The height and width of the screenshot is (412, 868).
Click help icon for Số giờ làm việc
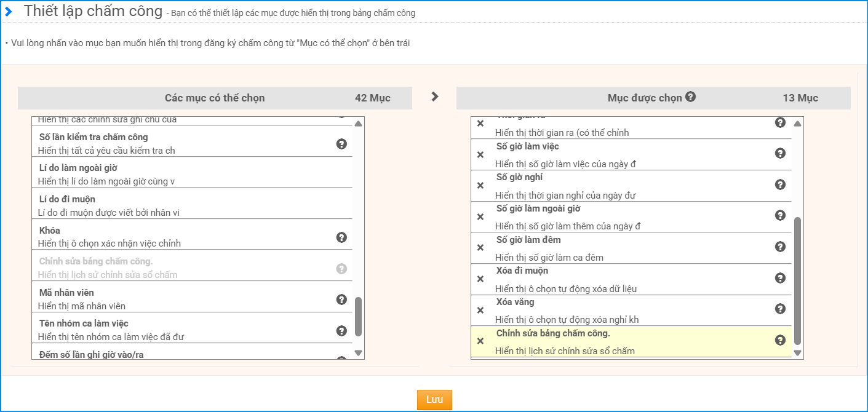click(780, 153)
